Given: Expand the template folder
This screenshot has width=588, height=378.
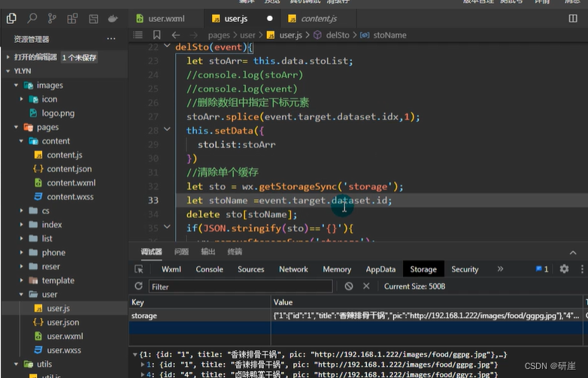Looking at the screenshot, I should coord(21,280).
